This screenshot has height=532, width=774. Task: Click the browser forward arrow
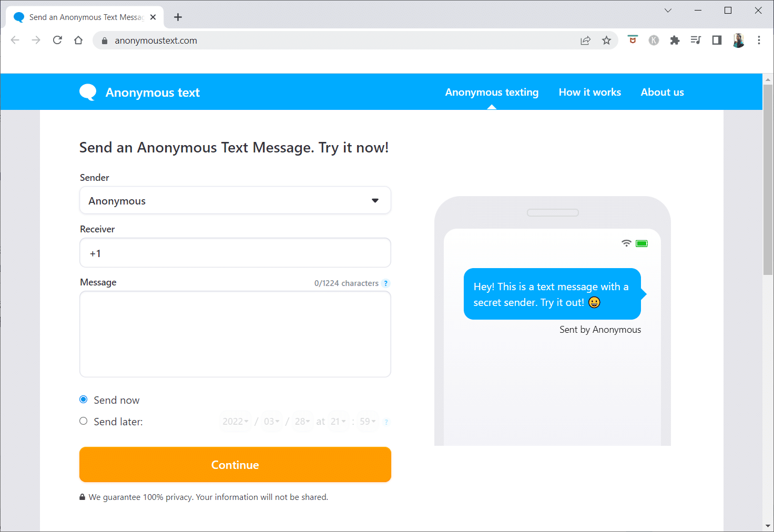click(36, 40)
